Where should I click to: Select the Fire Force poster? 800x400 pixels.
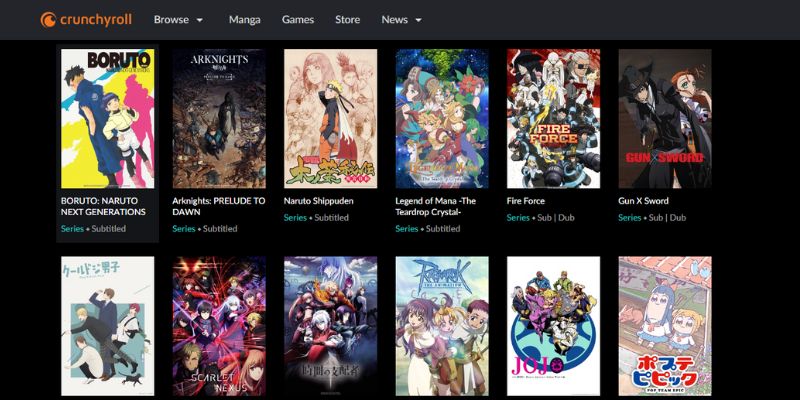(554, 118)
